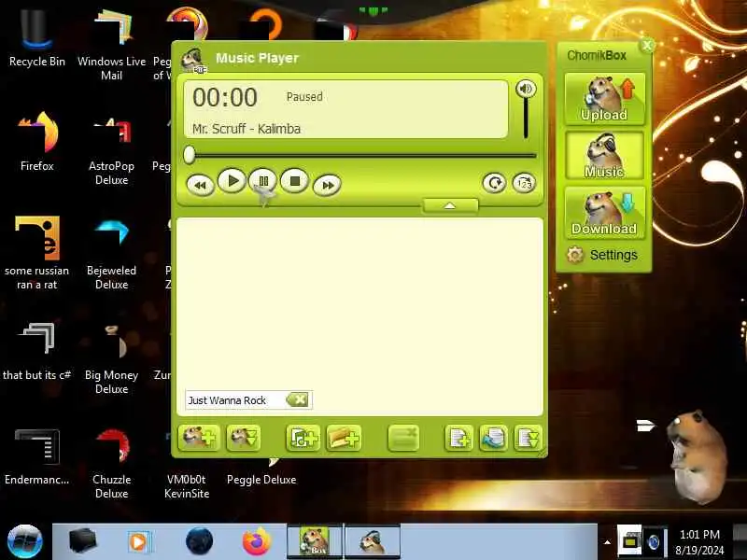Viewport: 747px width, 560px height.
Task: Open AstroPop Deluxe desktop icon
Action: click(x=111, y=151)
